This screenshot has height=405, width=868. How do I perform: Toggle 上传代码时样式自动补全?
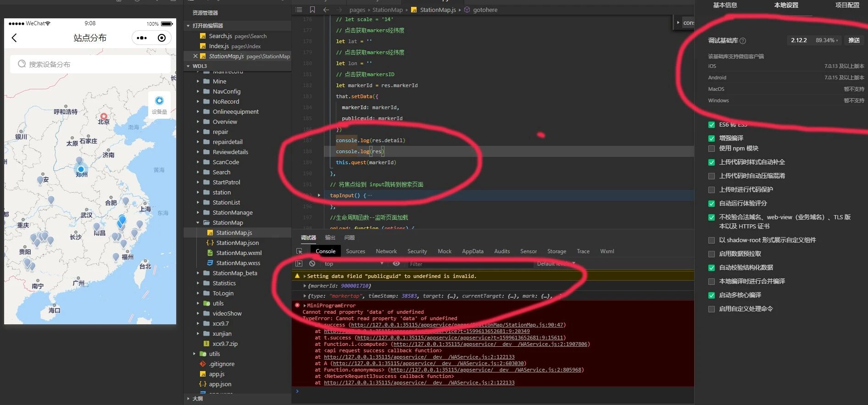click(x=712, y=162)
